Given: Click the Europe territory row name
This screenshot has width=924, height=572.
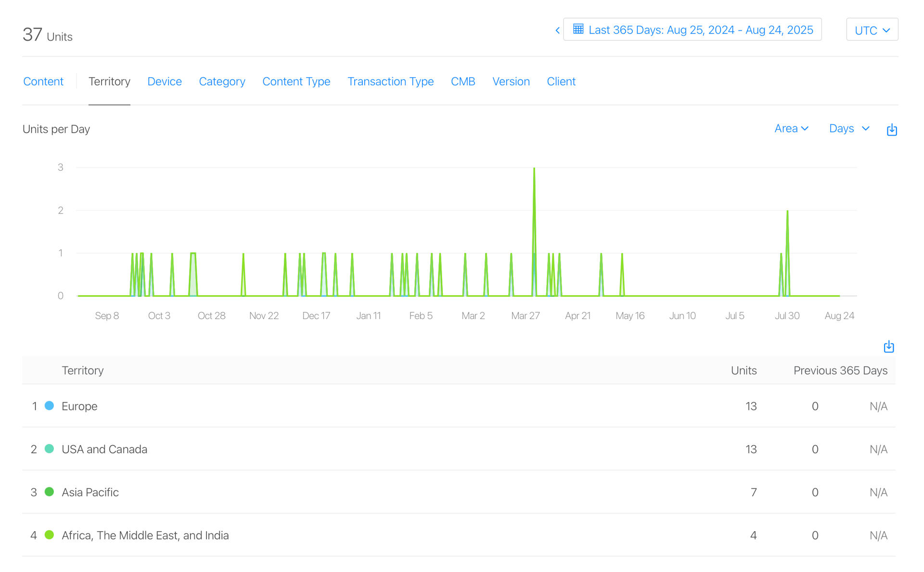Looking at the screenshot, I should (x=79, y=406).
